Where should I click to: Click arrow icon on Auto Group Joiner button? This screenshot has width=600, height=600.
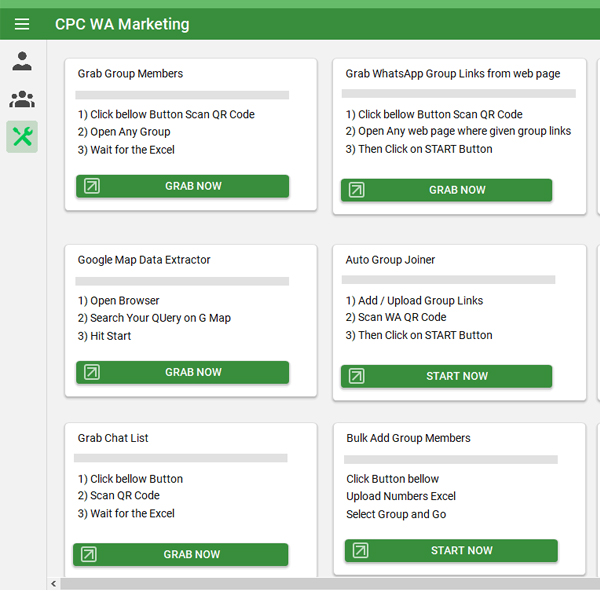tap(357, 376)
